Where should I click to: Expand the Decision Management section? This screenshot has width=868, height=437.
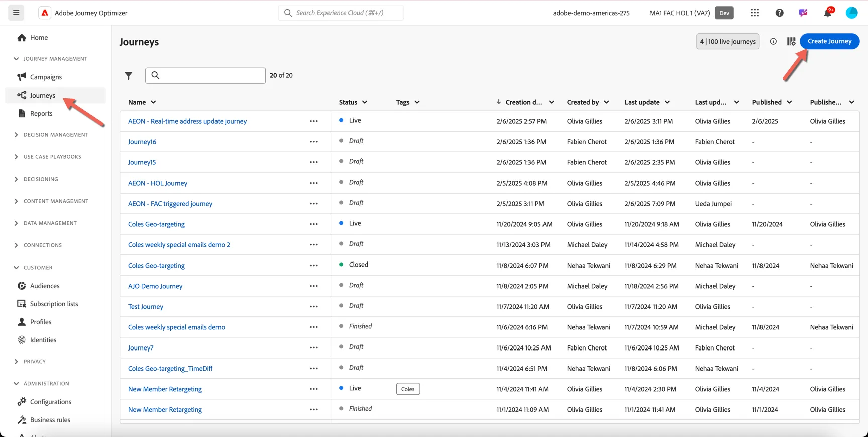click(16, 135)
